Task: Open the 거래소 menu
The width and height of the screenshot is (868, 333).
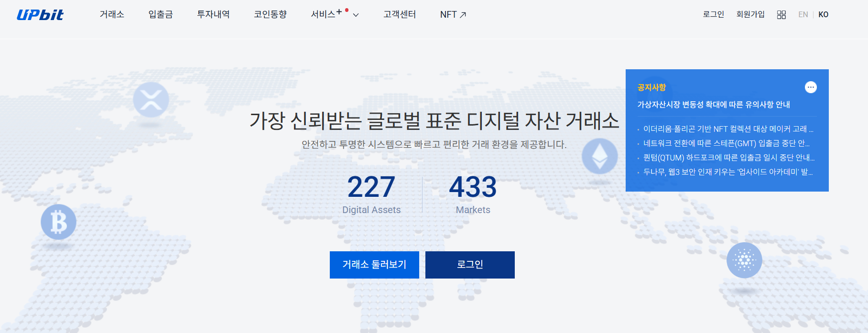Action: pyautogui.click(x=112, y=15)
